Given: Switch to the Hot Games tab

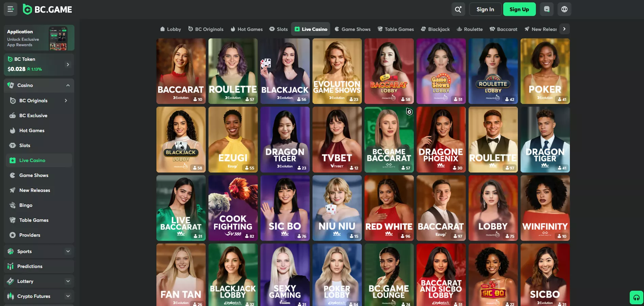Looking at the screenshot, I should click(x=247, y=29).
